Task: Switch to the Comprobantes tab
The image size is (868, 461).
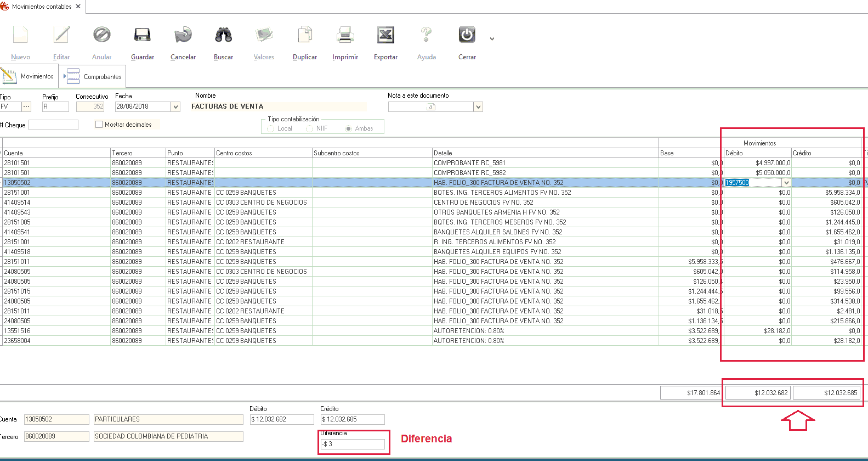Action: pos(94,77)
